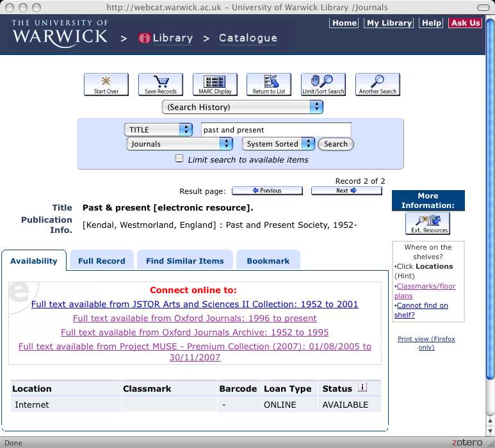Switch to the Full Record tab
This screenshot has width=495, height=448.
point(101,261)
